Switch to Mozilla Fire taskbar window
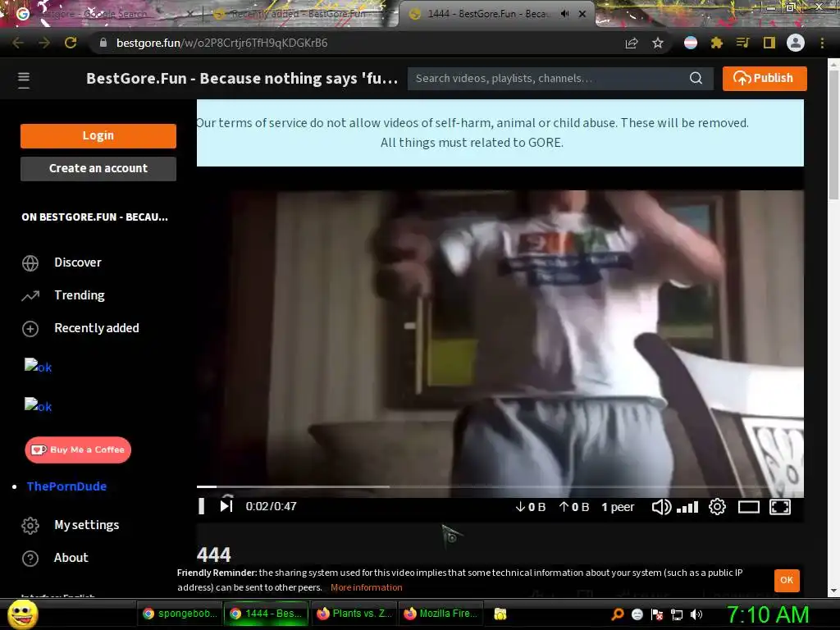The width and height of the screenshot is (840, 630). 441,614
